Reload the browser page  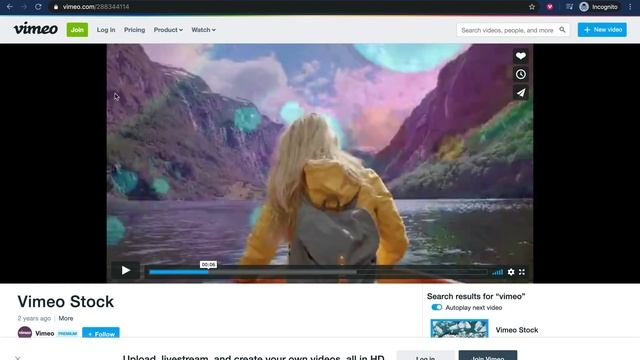click(38, 7)
